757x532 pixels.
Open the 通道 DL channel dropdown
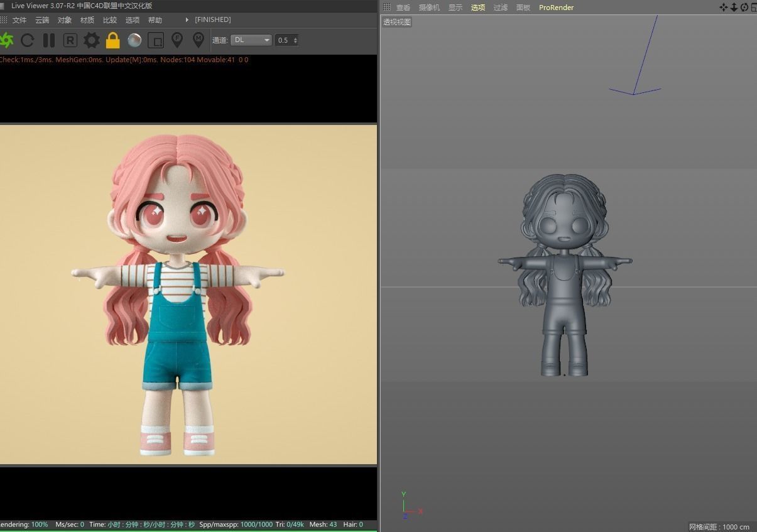(251, 40)
